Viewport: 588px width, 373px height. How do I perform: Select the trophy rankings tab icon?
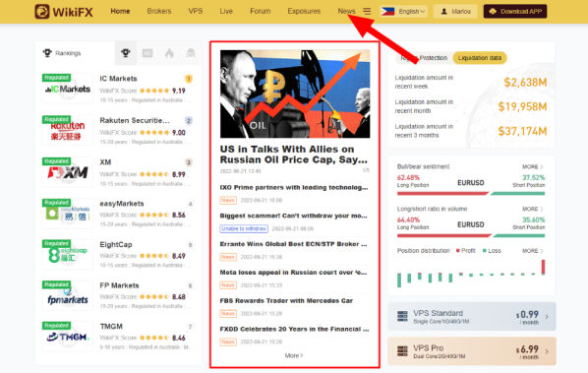point(126,53)
